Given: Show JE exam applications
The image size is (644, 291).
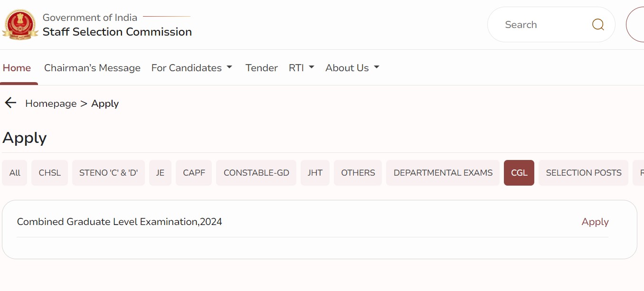Looking at the screenshot, I should click(160, 173).
